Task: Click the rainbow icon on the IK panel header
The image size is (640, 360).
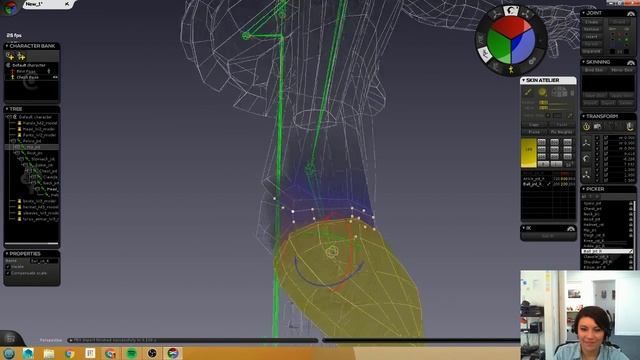Action: pos(571,229)
